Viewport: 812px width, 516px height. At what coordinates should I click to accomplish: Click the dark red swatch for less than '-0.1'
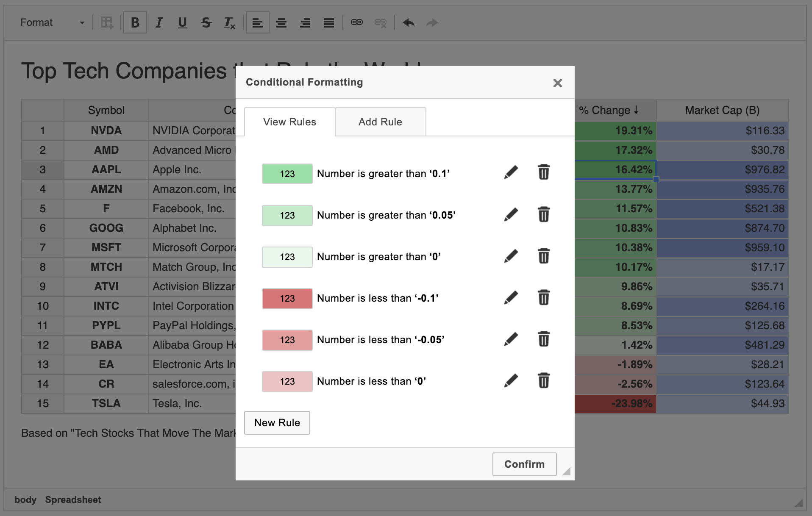pyautogui.click(x=287, y=298)
